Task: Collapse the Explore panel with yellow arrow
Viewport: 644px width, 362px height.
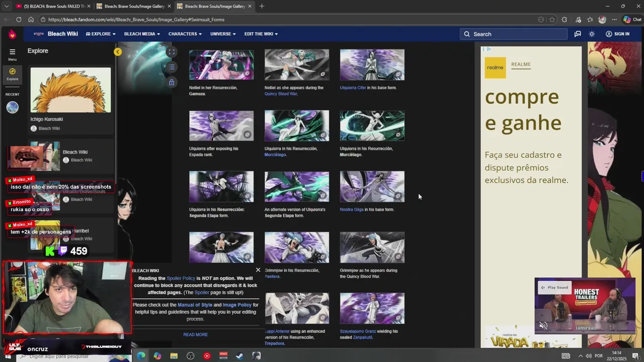Action: pos(118,52)
